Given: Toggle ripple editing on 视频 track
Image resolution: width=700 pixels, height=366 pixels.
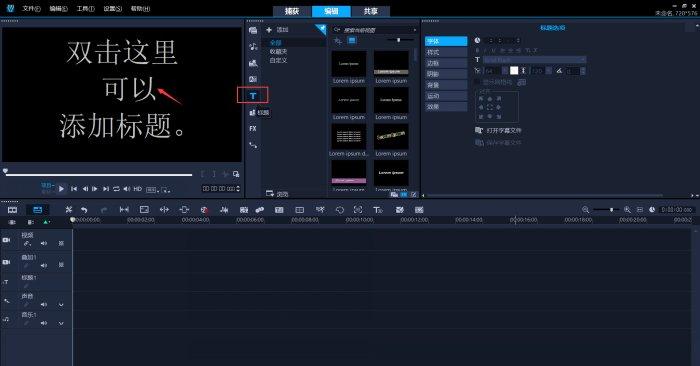Looking at the screenshot, I should [x=27, y=243].
